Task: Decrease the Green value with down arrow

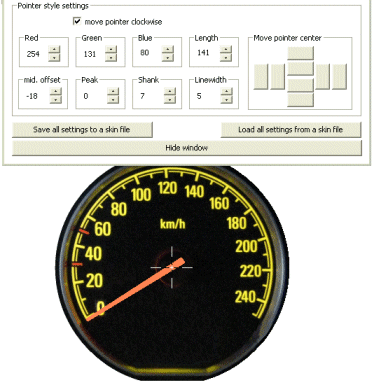Action: pos(111,57)
